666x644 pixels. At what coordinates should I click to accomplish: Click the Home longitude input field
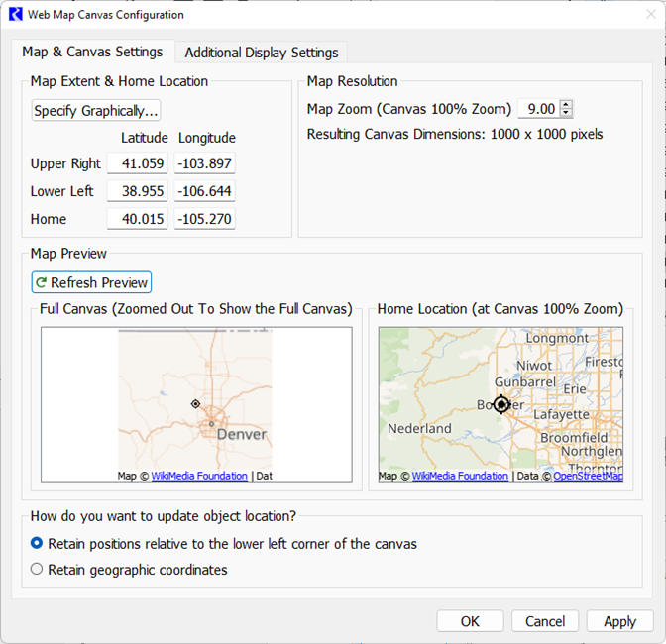[205, 219]
